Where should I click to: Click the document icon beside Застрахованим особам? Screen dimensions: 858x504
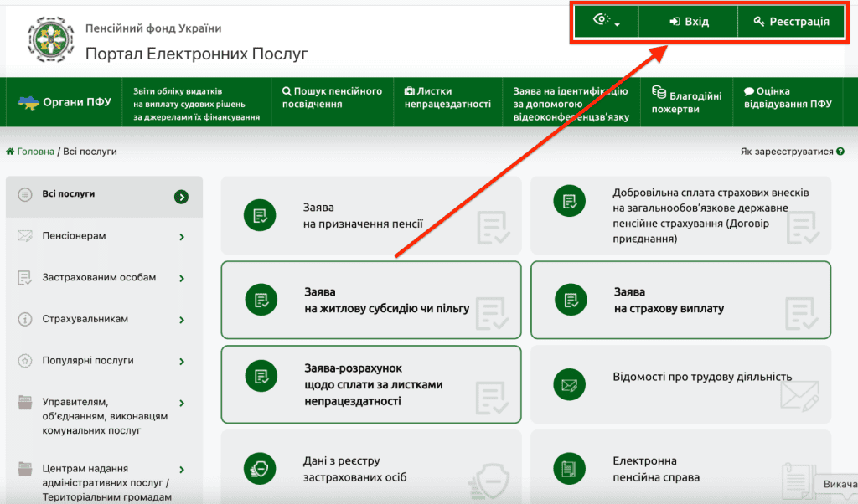24,278
